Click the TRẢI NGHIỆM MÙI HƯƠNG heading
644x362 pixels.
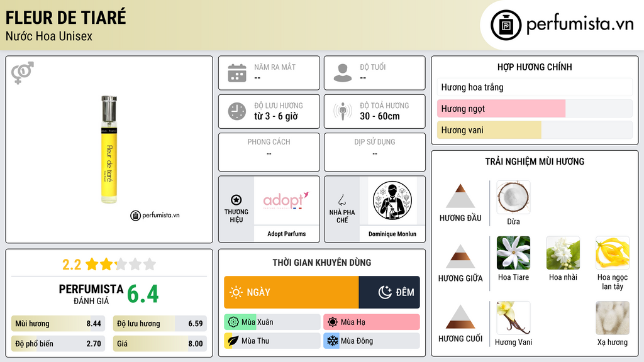[535, 162]
